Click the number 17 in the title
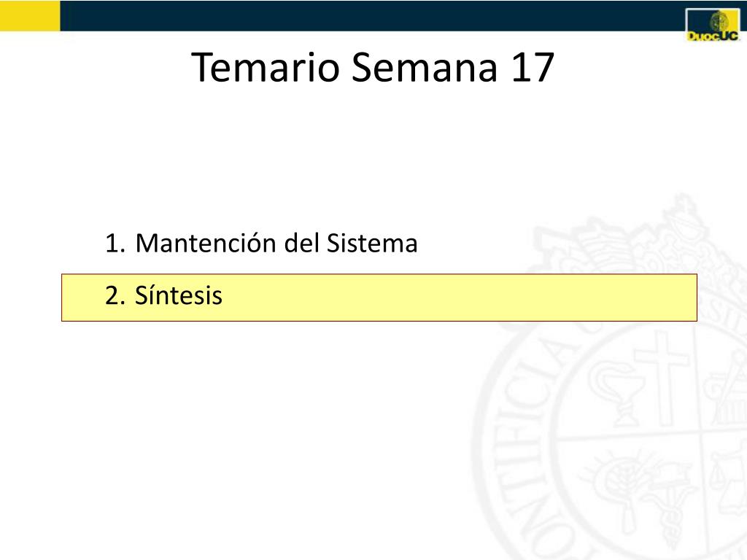 [x=533, y=68]
